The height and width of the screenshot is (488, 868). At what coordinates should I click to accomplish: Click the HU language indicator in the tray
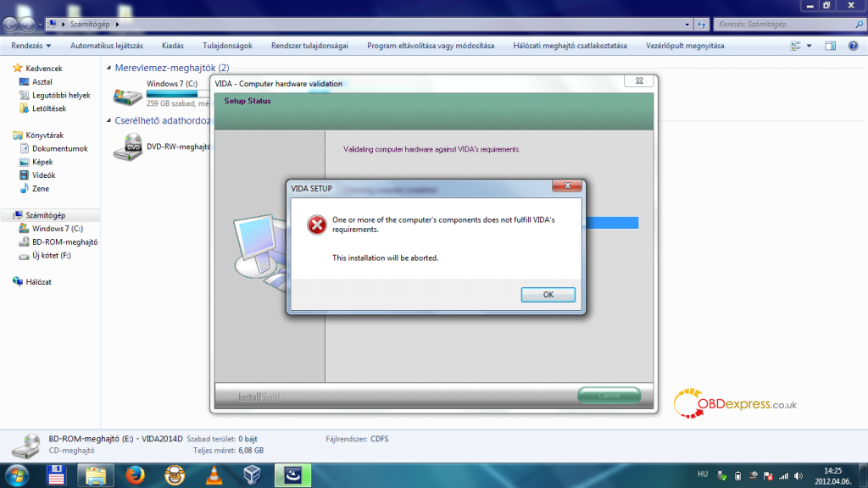[x=703, y=474]
